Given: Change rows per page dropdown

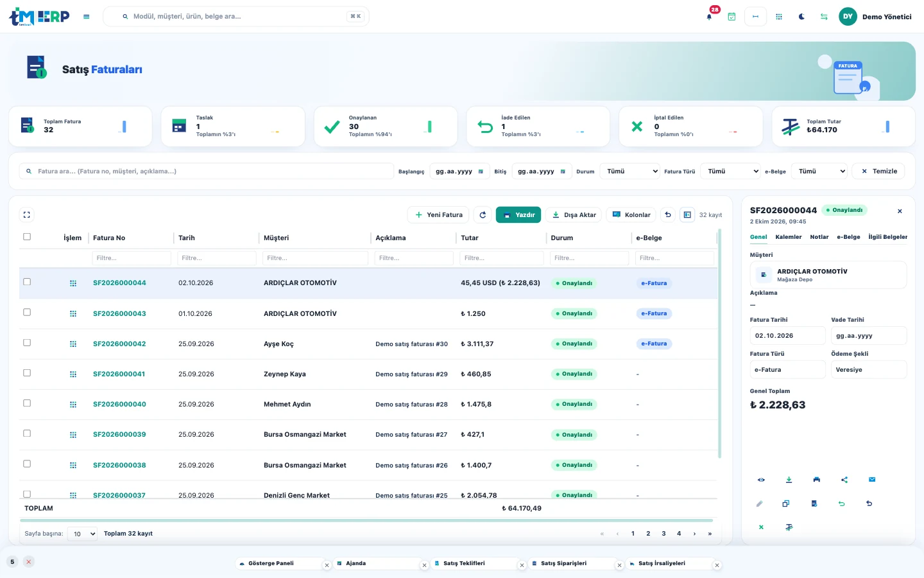Looking at the screenshot, I should [82, 534].
